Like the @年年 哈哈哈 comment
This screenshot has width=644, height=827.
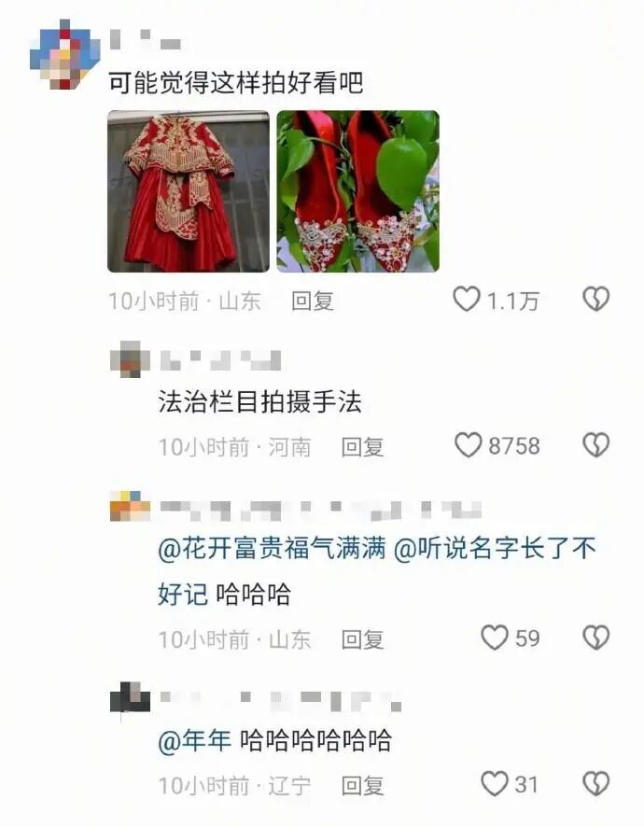(495, 784)
